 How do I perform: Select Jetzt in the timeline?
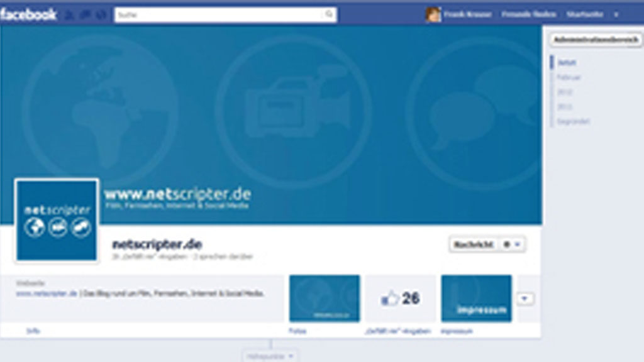[x=567, y=63]
